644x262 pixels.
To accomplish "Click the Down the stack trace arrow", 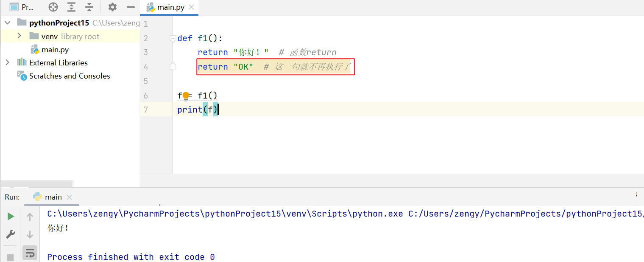I will point(30,234).
